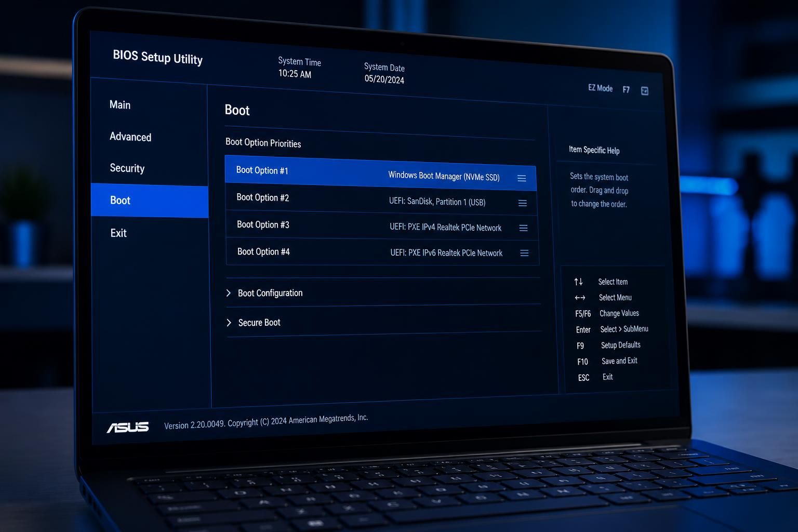Click the drag handle icon for Boot Option #4
798x532 pixels.
click(x=525, y=253)
